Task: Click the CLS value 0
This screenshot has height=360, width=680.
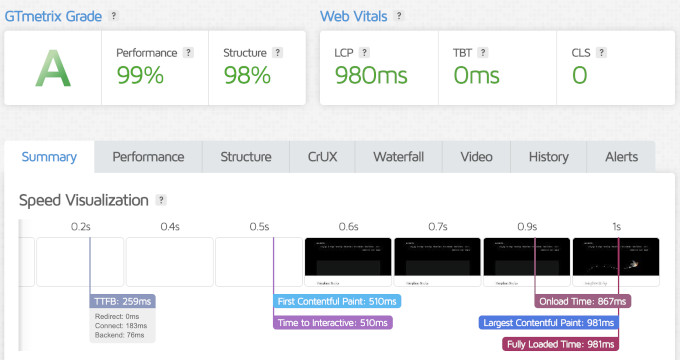Action: point(579,75)
